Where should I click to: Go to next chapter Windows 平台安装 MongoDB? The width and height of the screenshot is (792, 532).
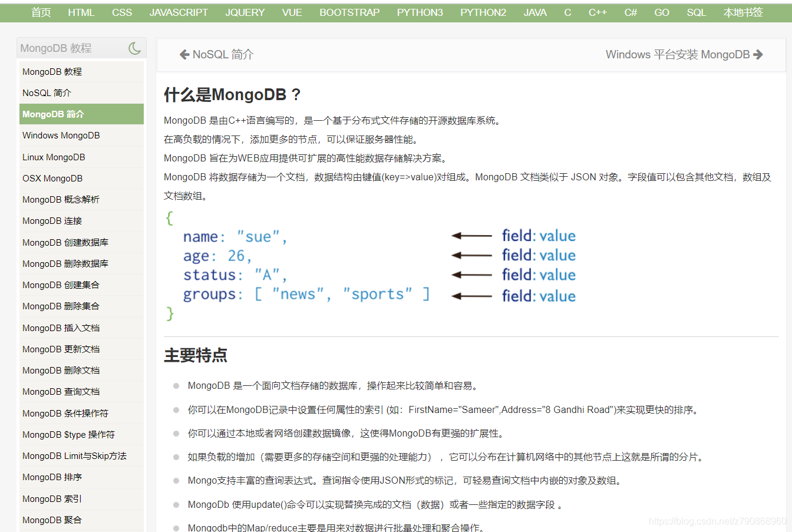click(x=684, y=55)
